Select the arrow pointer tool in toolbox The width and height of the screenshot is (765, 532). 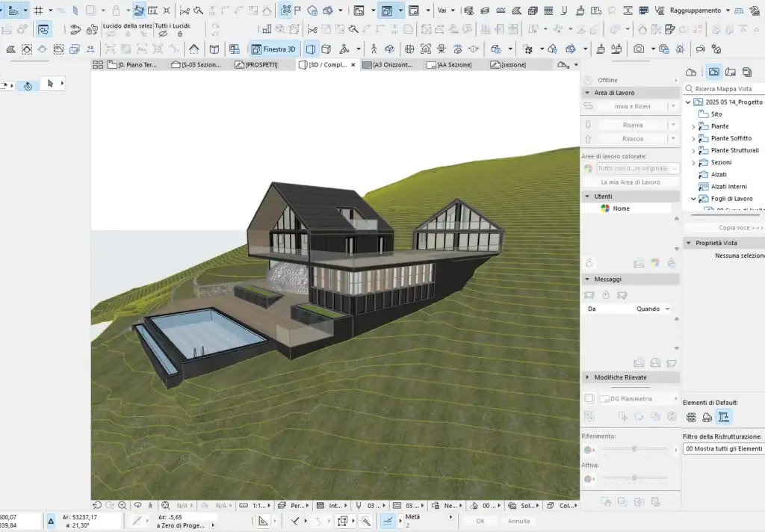50,84
